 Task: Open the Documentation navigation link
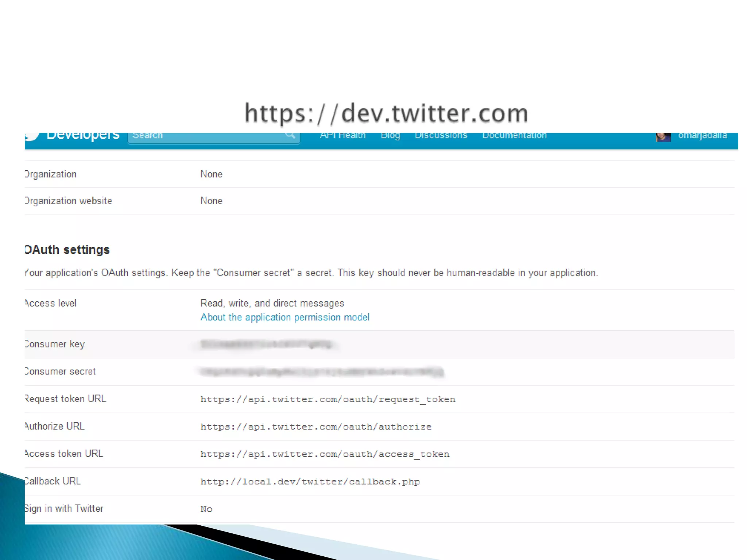click(514, 136)
